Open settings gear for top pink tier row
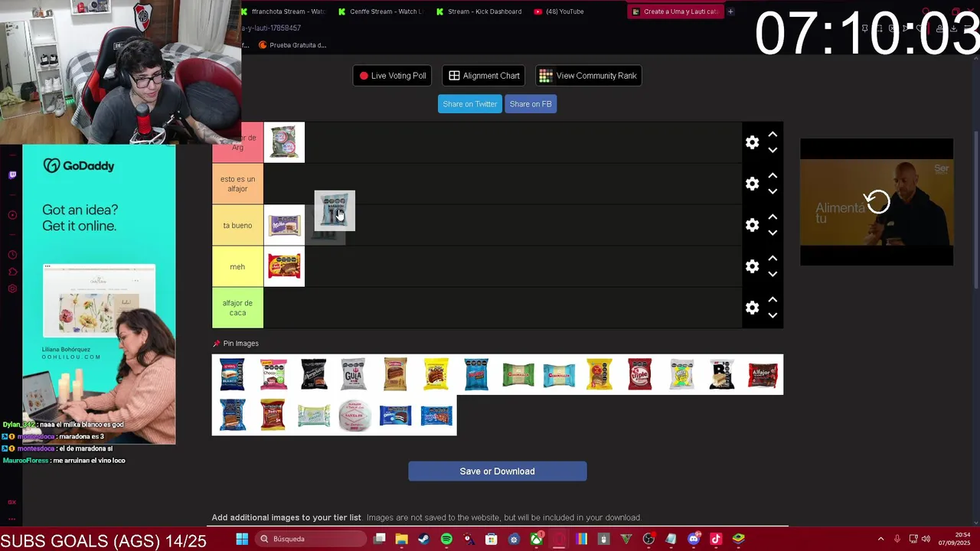Viewport: 980px width, 551px height. point(753,142)
